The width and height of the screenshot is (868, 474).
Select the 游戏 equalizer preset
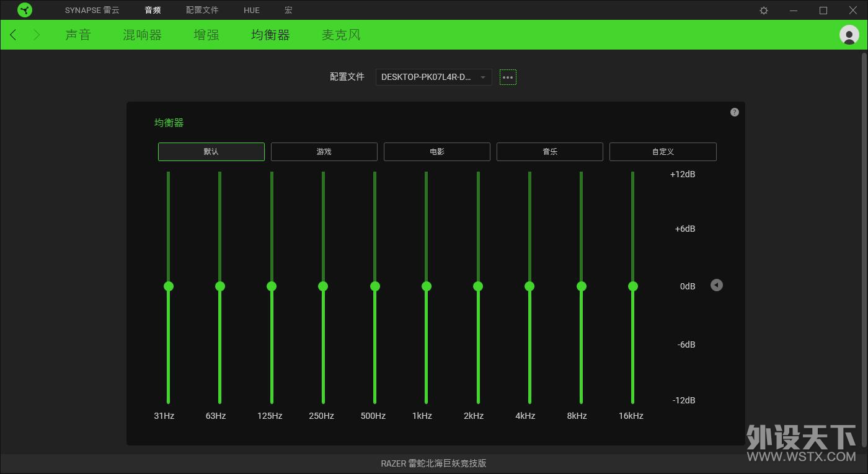coord(324,152)
